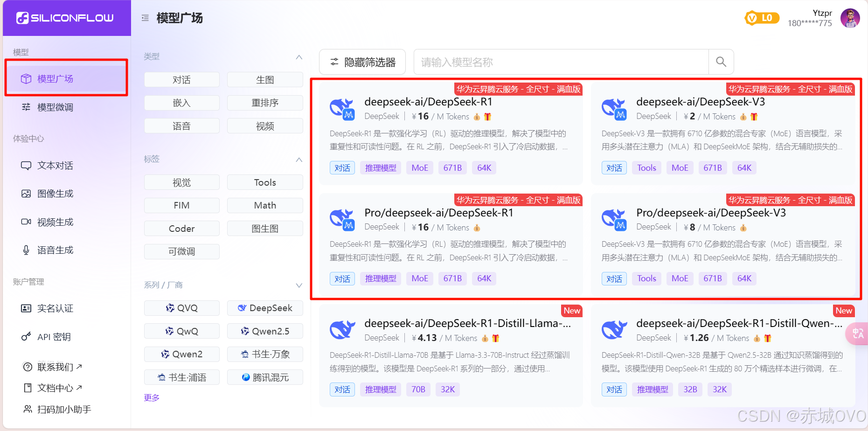Image resolution: width=868 pixels, height=431 pixels.
Task: Click Pro/DeepSeek-V3 whale logo
Action: pos(614,219)
